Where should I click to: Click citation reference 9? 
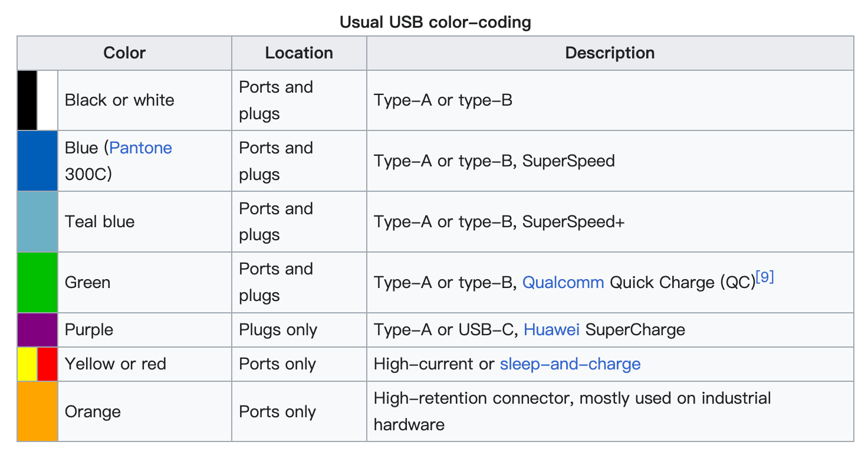pyautogui.click(x=764, y=277)
